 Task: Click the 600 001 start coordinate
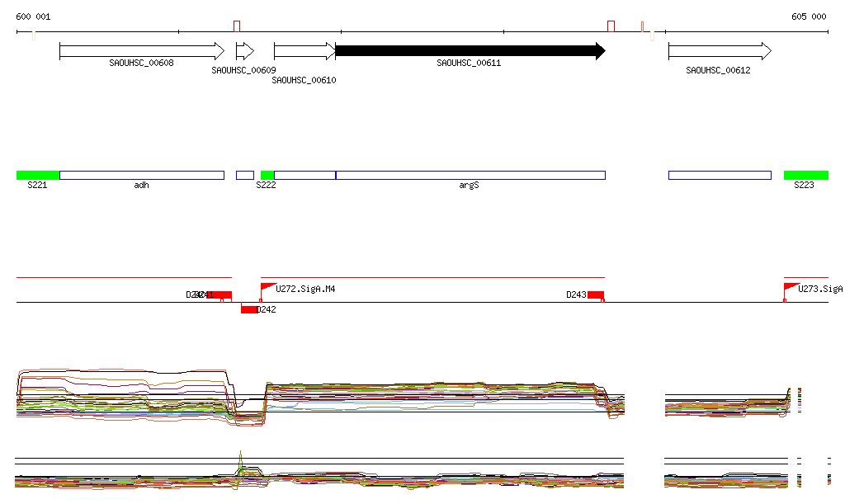pos(33,16)
